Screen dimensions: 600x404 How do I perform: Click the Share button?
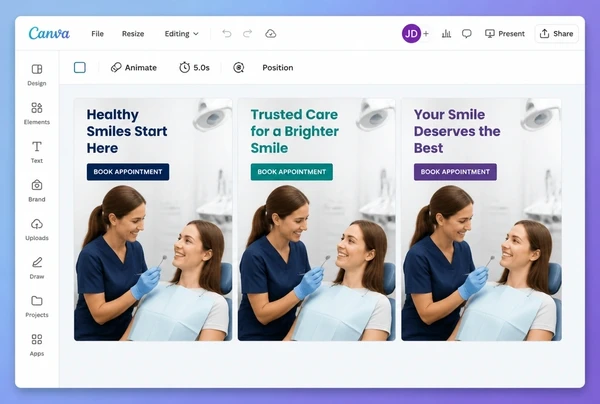coord(556,34)
